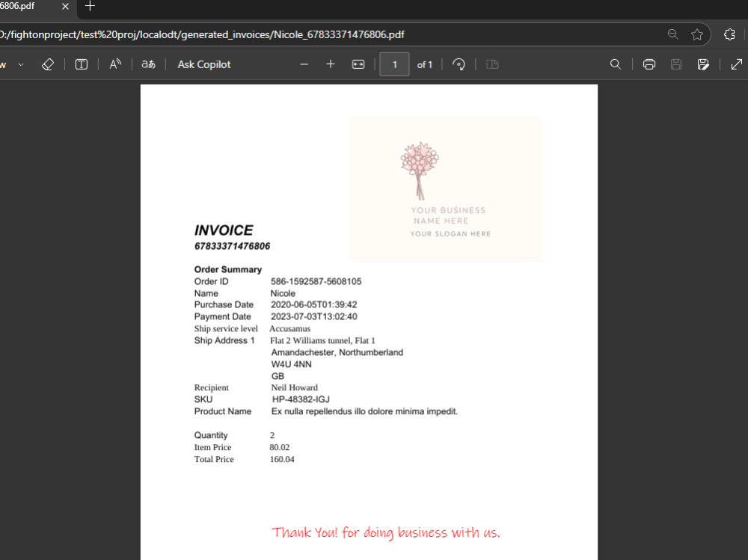Rotate the PDF page
Viewport: 748px width, 560px height.
(x=459, y=64)
